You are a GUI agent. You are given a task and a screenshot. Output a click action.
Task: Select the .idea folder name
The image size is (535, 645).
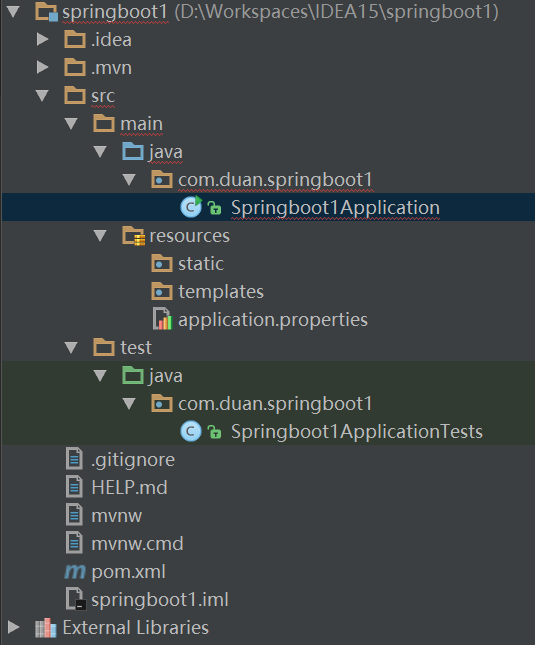click(111, 39)
